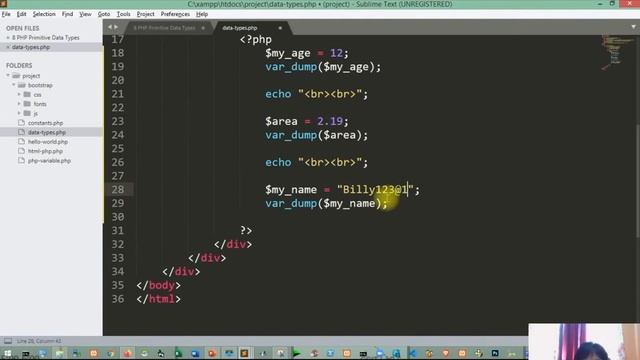The height and width of the screenshot is (360, 640).
Task: Open the Help menu
Action: pos(202,14)
